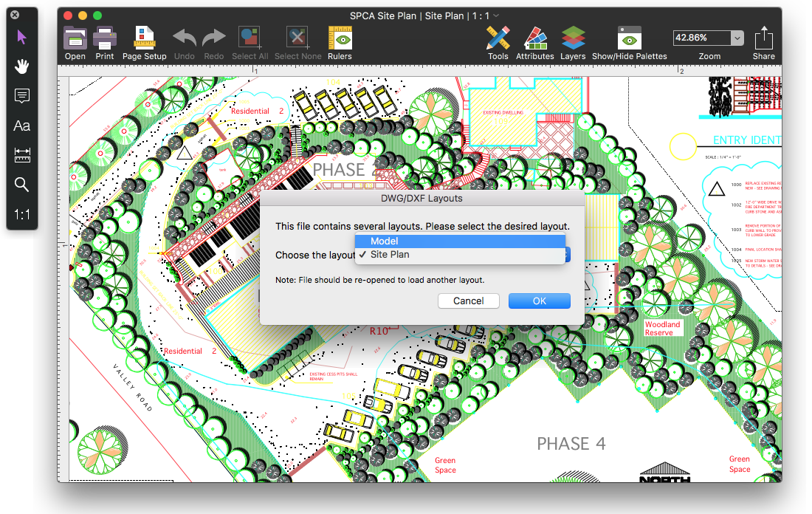Select the comment annotation tool
The width and height of the screenshot is (812, 514).
click(21, 96)
